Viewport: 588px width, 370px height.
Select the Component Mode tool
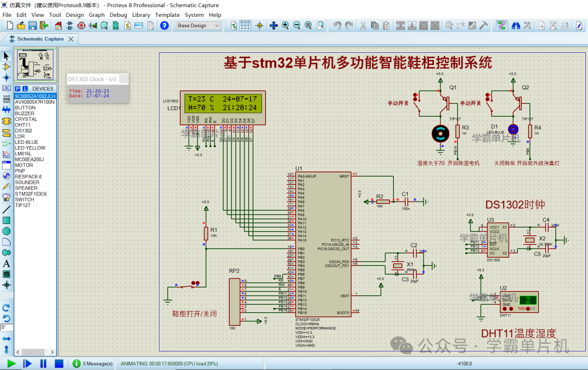click(7, 67)
